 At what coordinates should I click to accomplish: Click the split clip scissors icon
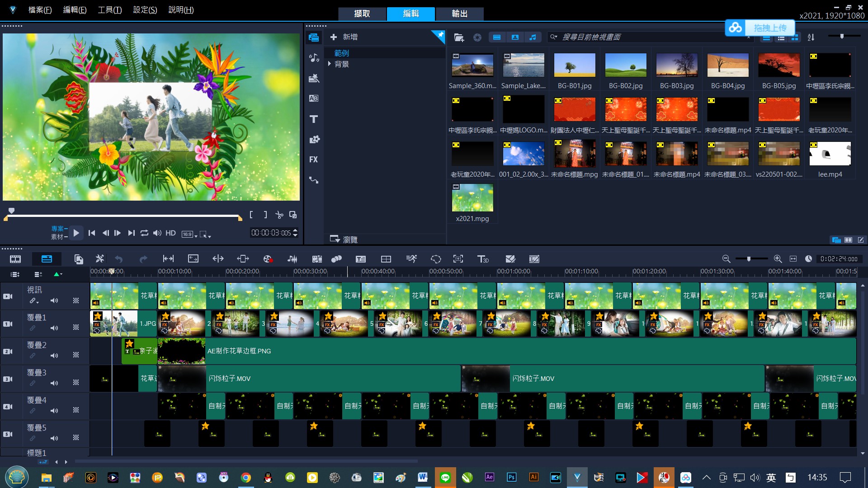pos(279,215)
